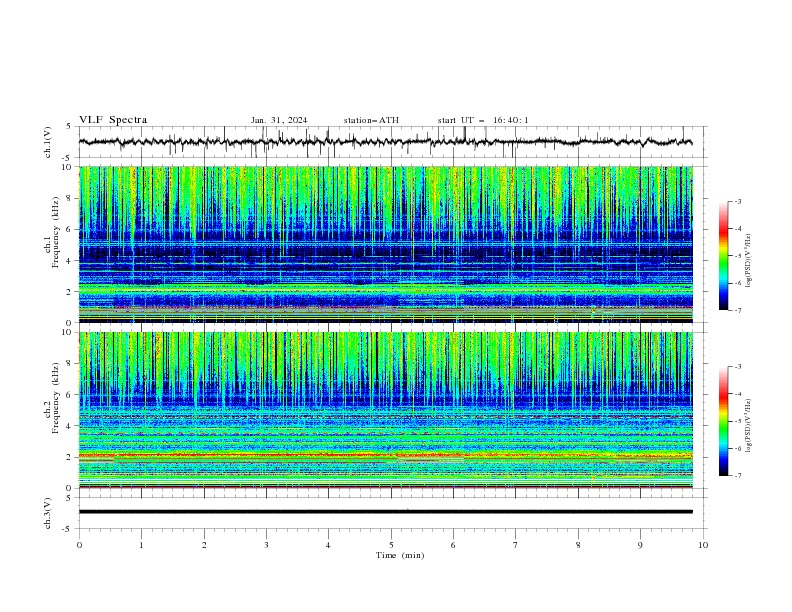Click the ch.2 spectrogram panel
This screenshot has width=792, height=612.
tap(386, 410)
